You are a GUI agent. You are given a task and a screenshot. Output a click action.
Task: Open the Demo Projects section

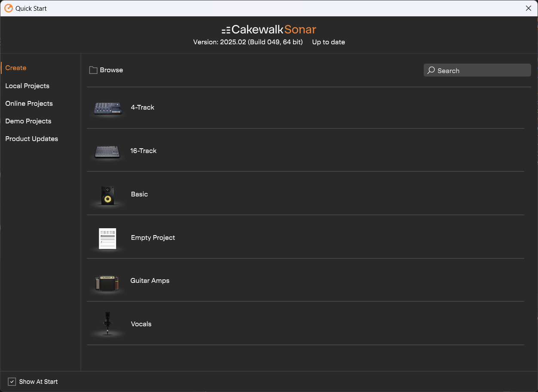coord(28,121)
